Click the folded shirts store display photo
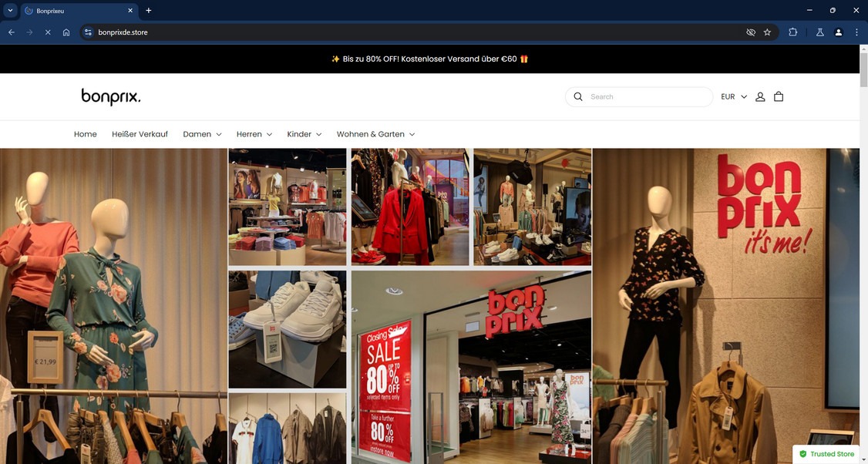 (288, 207)
